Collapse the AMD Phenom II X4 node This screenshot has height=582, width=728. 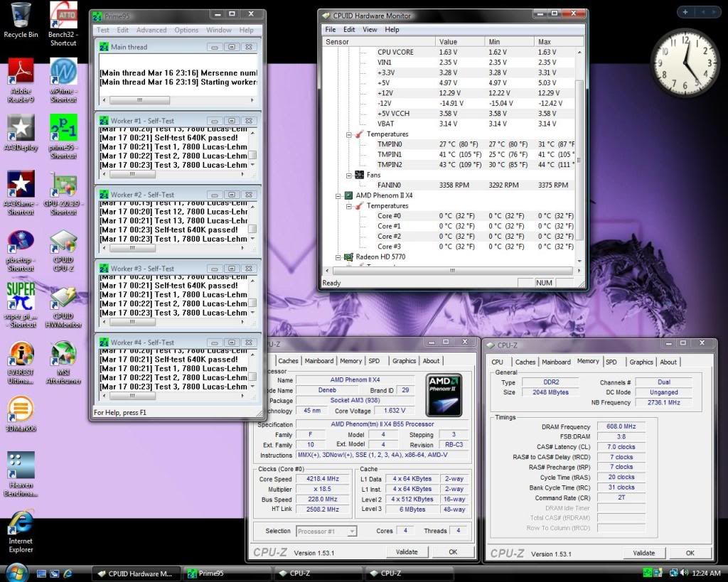[x=339, y=195]
